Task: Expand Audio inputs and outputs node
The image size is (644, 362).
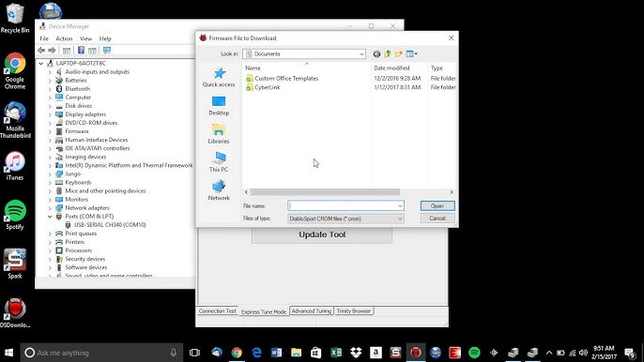Action: pos(50,72)
